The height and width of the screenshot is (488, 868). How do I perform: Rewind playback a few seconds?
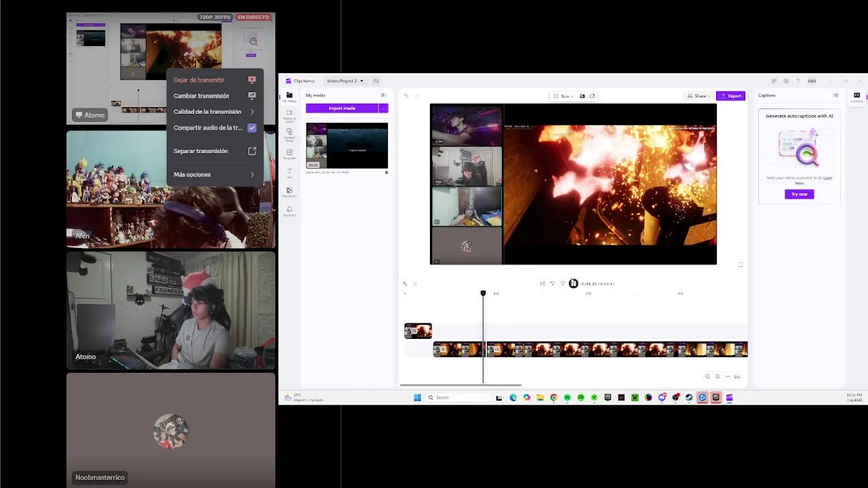[x=553, y=283]
